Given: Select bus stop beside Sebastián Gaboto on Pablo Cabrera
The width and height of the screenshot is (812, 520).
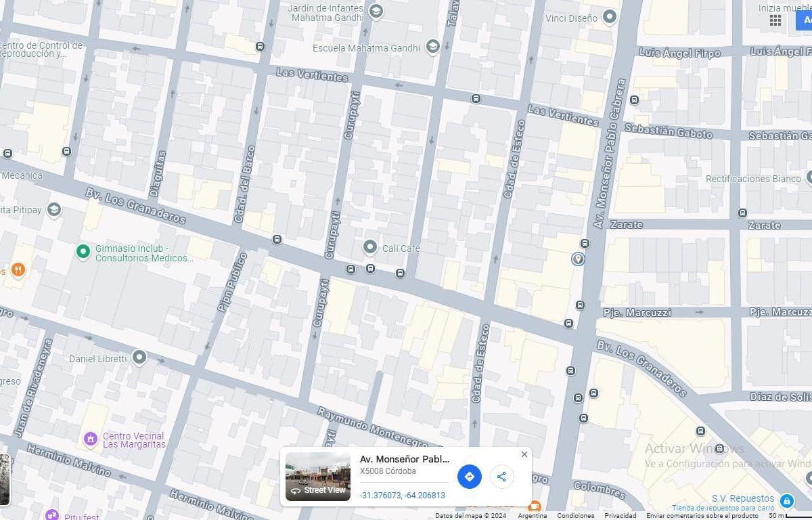Looking at the screenshot, I should point(634,100).
